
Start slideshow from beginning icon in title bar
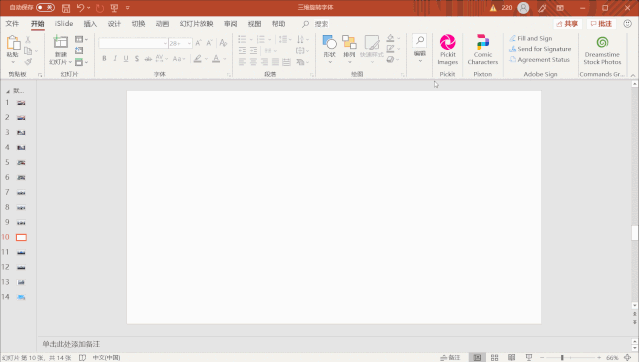point(115,8)
